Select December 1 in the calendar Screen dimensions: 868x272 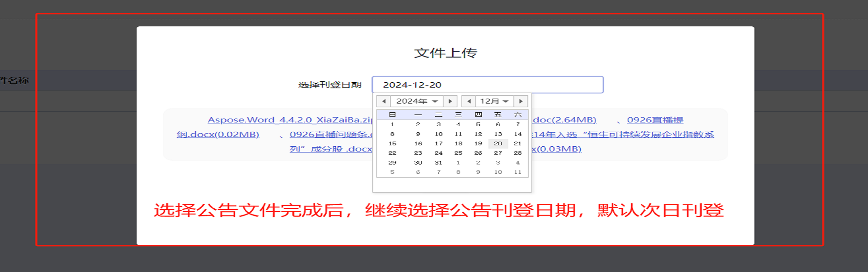coord(392,124)
